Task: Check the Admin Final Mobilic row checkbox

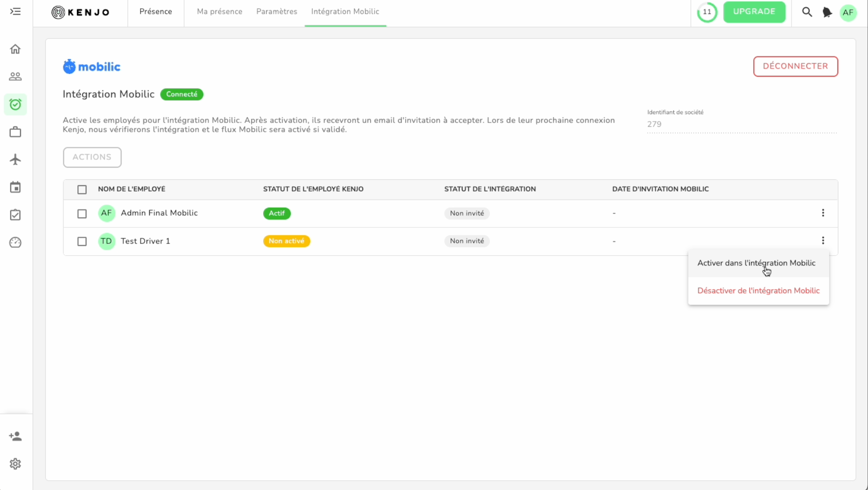Action: pyautogui.click(x=82, y=213)
